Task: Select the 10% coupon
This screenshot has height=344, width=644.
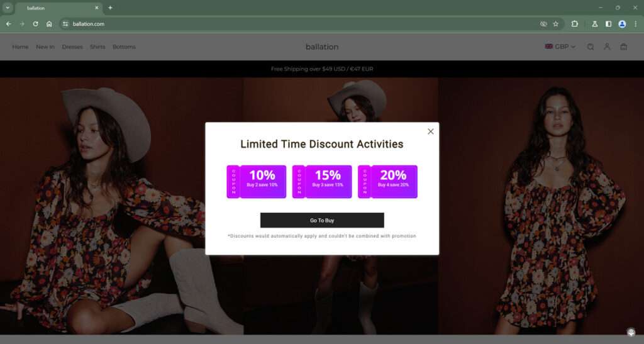Action: pyautogui.click(x=257, y=182)
